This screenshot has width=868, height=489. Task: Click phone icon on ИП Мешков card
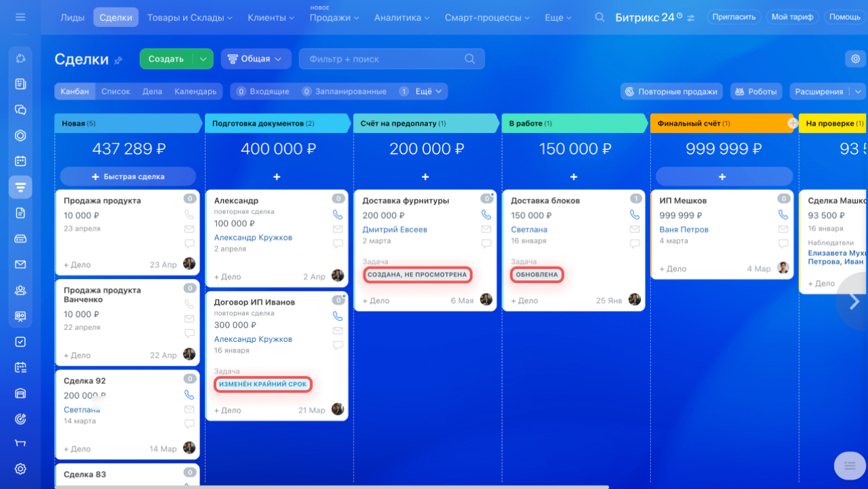[x=783, y=215]
